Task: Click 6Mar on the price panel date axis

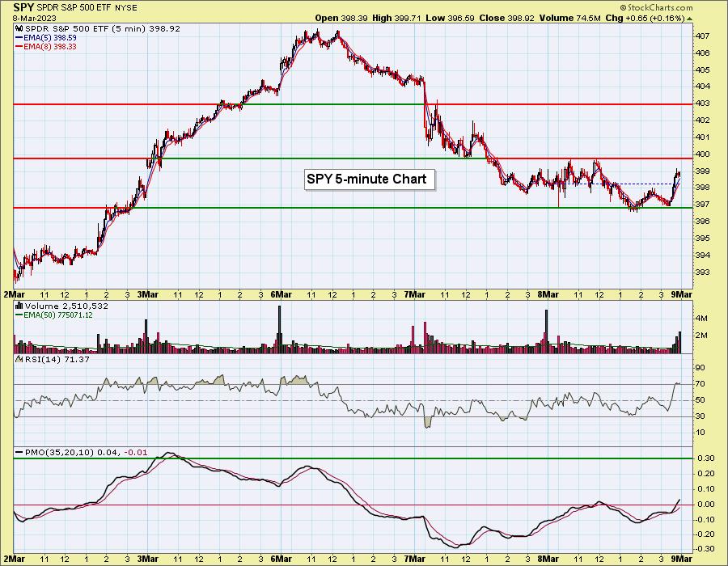Action: (x=281, y=294)
